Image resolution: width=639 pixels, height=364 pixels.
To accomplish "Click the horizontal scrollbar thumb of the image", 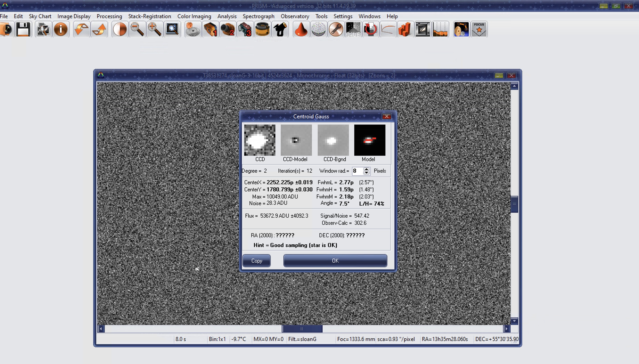I will click(302, 329).
